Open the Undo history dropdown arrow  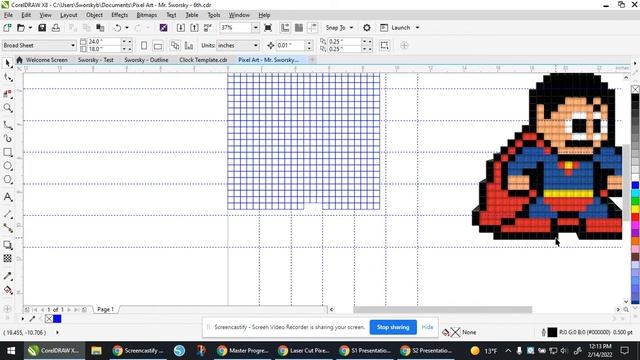(x=127, y=28)
